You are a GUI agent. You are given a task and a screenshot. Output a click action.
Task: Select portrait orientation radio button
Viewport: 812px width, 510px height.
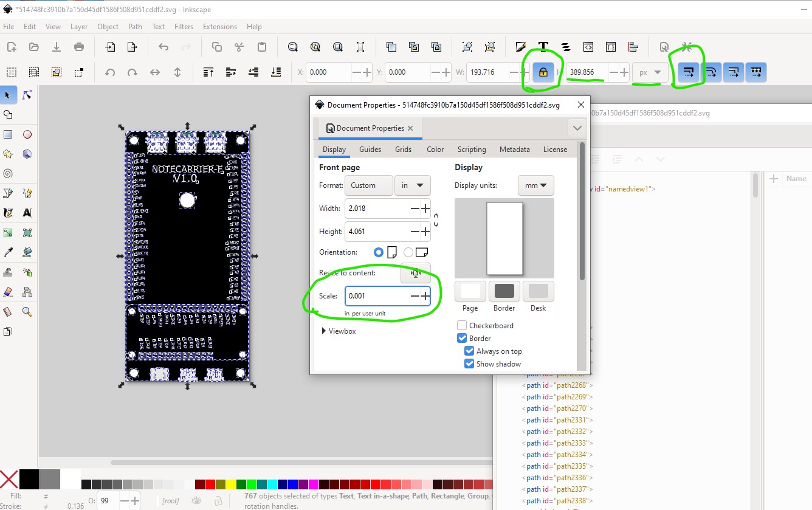[379, 252]
